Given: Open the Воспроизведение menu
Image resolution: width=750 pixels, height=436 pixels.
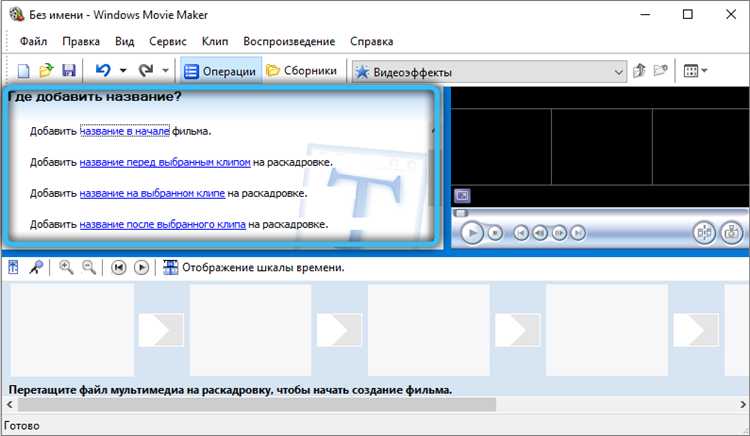Looking at the screenshot, I should tap(289, 42).
